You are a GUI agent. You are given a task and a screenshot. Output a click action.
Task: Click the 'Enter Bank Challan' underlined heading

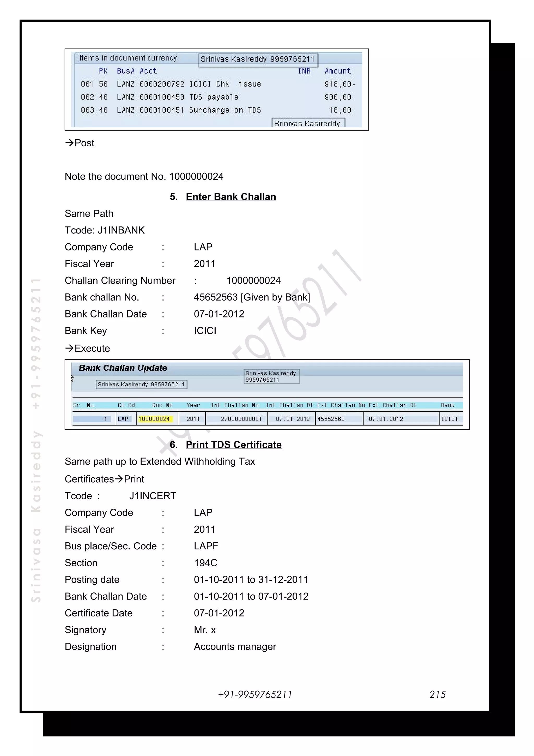pyautogui.click(x=231, y=197)
